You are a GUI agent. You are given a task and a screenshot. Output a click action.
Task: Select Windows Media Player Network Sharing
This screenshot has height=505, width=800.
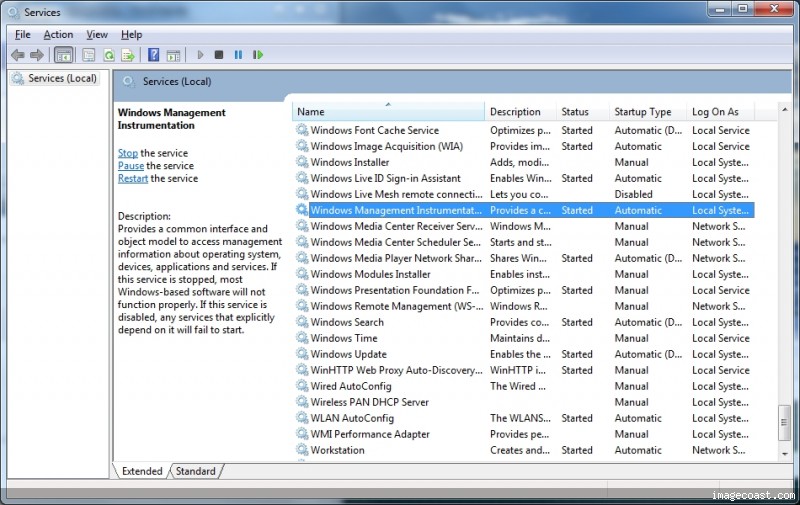point(523,258)
